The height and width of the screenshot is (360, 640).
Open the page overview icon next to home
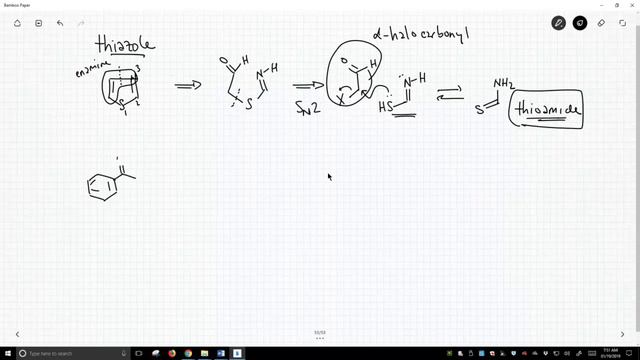(x=38, y=23)
